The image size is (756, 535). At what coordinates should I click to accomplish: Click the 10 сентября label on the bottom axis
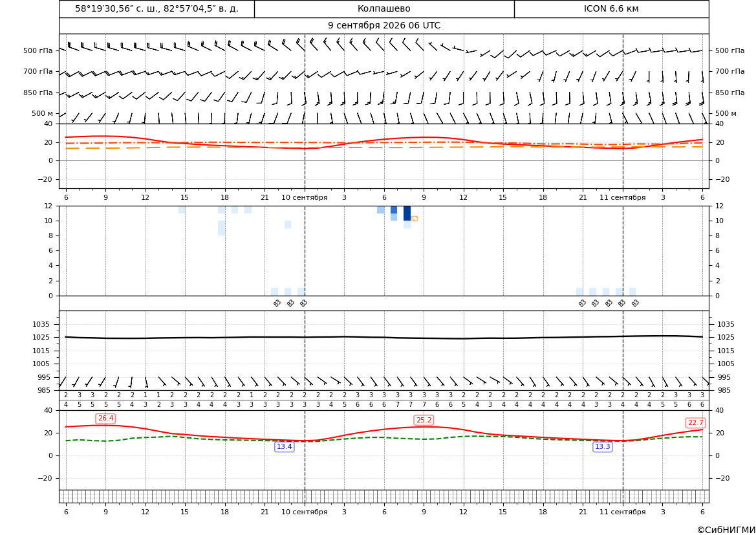(x=304, y=512)
